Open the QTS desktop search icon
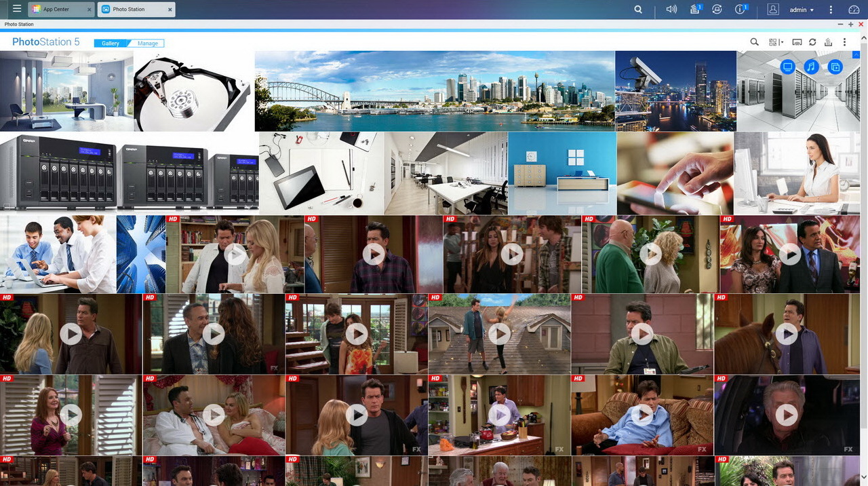 (x=638, y=10)
